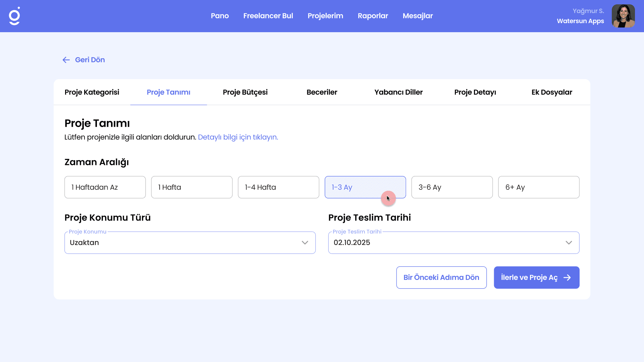Open Mesajlar in the navigation bar
The image size is (644, 362).
[x=418, y=16]
